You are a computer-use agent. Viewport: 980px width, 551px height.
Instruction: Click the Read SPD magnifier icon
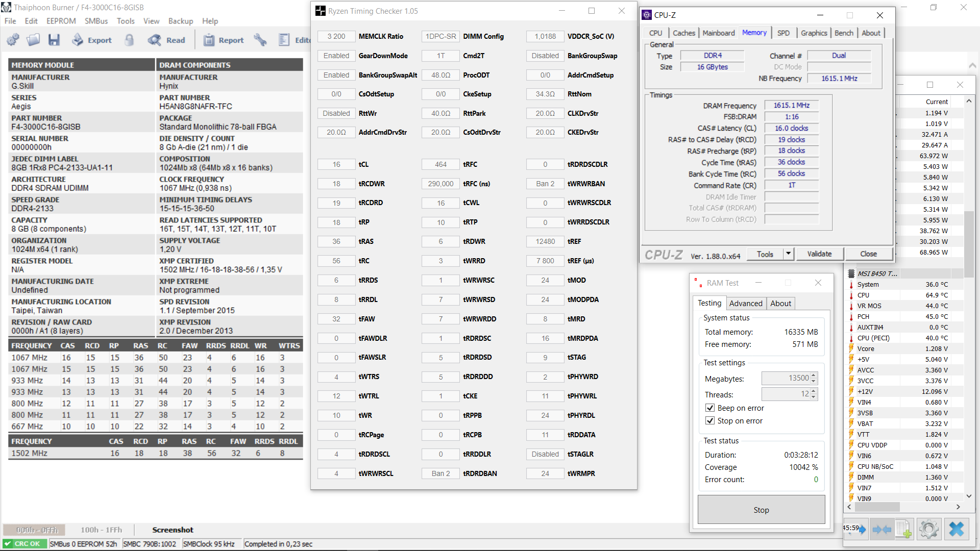click(154, 40)
